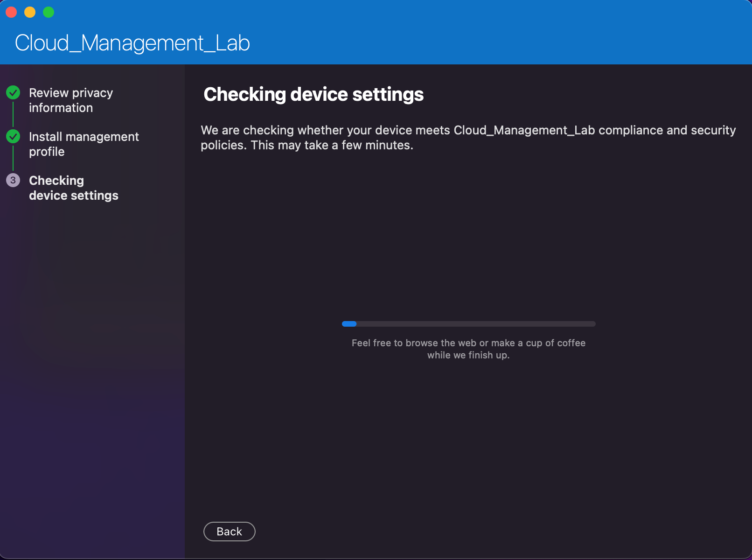
Task: Click the green checkmark beside Install management profile
Action: [13, 136]
